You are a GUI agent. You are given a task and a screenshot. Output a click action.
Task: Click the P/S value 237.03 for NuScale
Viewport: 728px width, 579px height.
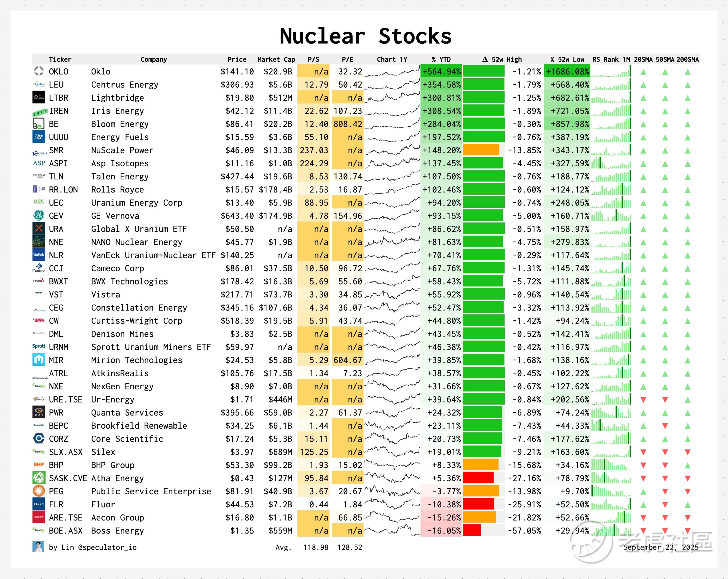click(314, 150)
